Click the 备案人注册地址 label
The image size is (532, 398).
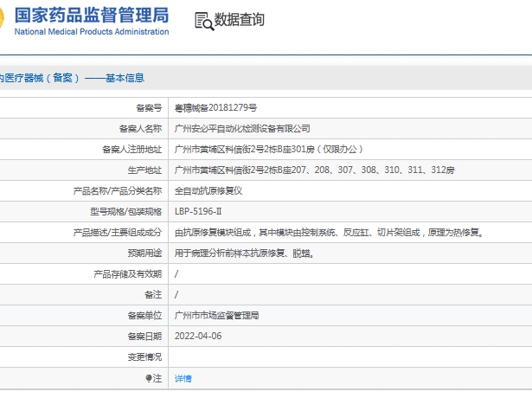tap(132, 150)
